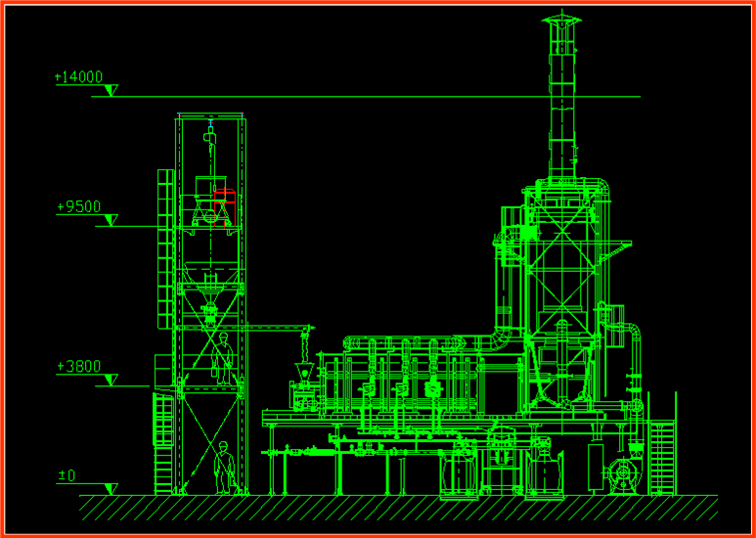
Task: Select the hoist hanging at the tower top
Action: [x=210, y=139]
